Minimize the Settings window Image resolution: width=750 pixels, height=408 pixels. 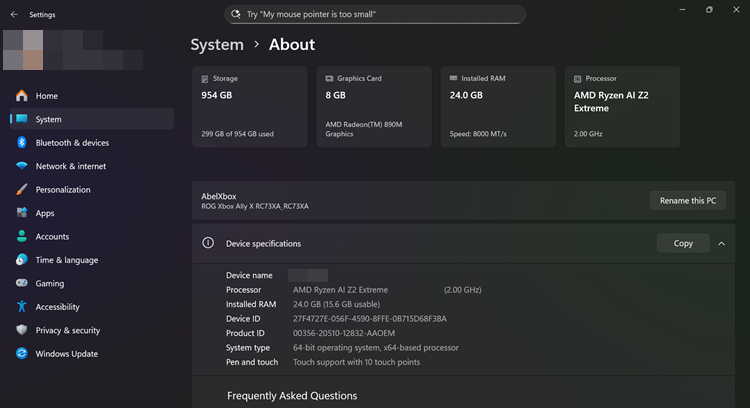(683, 10)
